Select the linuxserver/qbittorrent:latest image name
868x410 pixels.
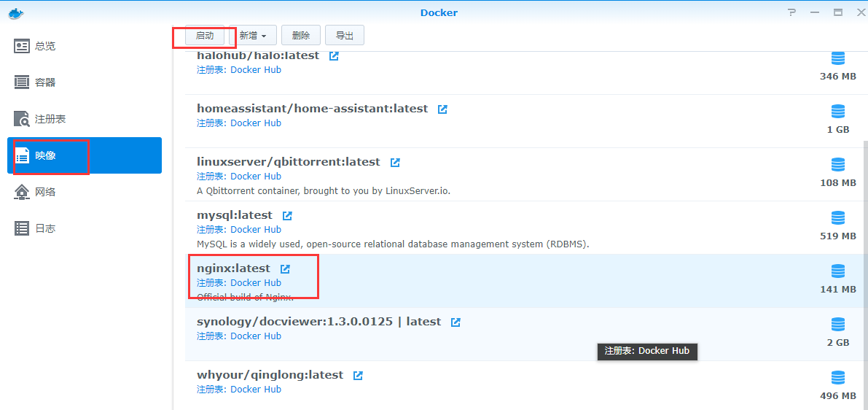coord(289,162)
